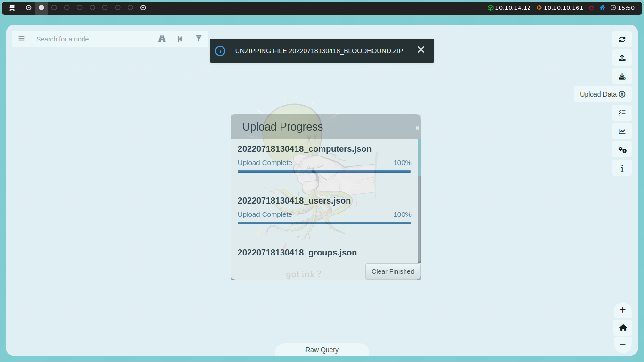644x362 pixels.
Task: Click the back navigation icon
Action: [180, 39]
